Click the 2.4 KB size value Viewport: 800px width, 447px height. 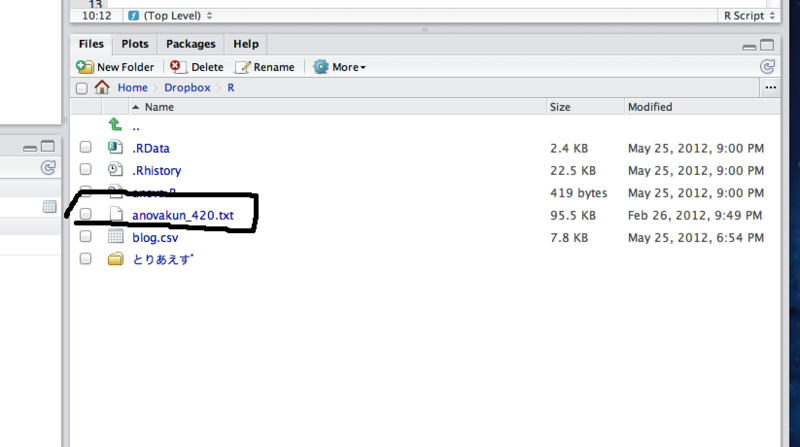[569, 148]
